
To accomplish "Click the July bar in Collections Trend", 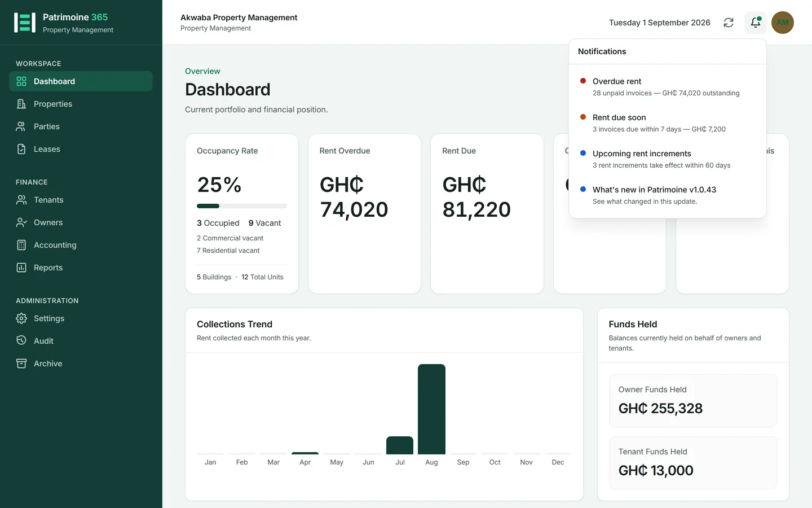I will point(400,445).
